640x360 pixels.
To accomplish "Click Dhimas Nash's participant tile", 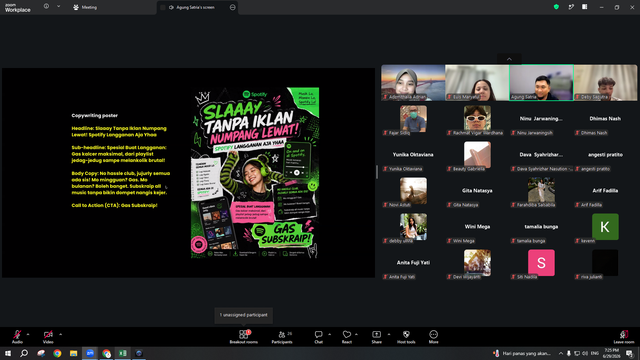I will click(605, 119).
